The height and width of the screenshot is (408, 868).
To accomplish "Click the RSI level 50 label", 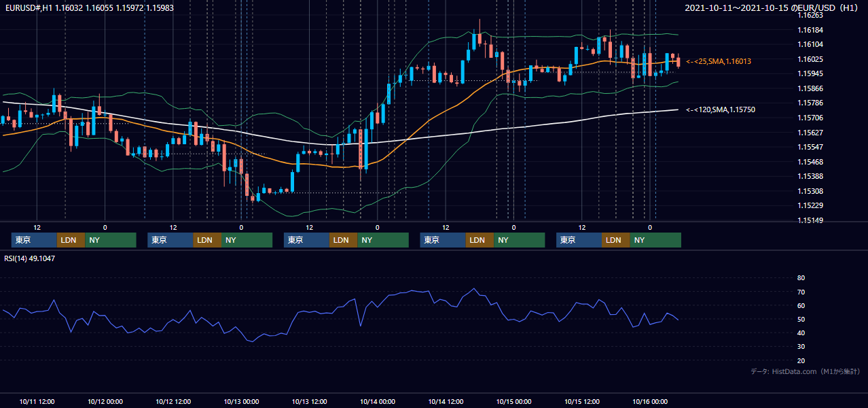I will (801, 319).
